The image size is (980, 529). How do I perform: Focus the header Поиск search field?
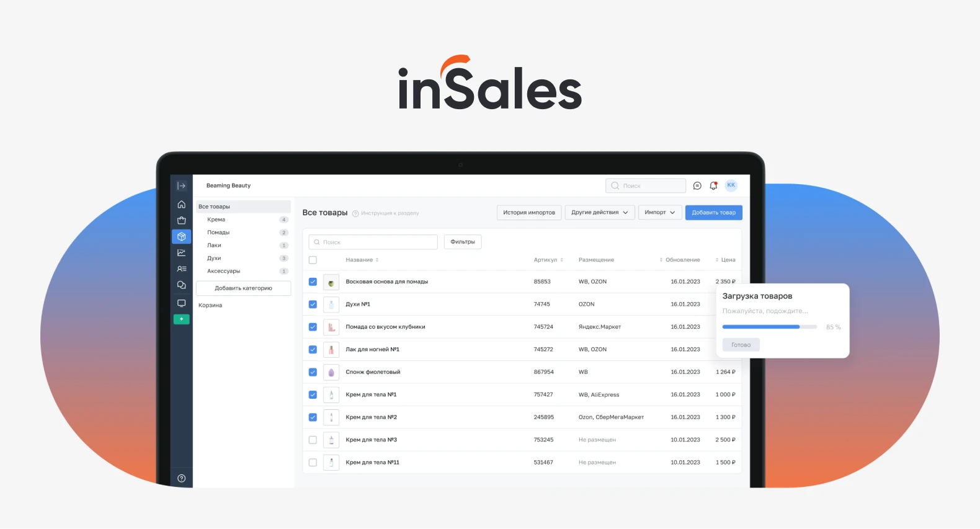point(646,185)
